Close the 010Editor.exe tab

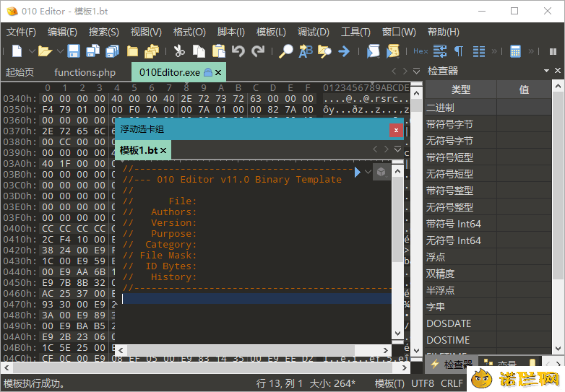coord(218,72)
